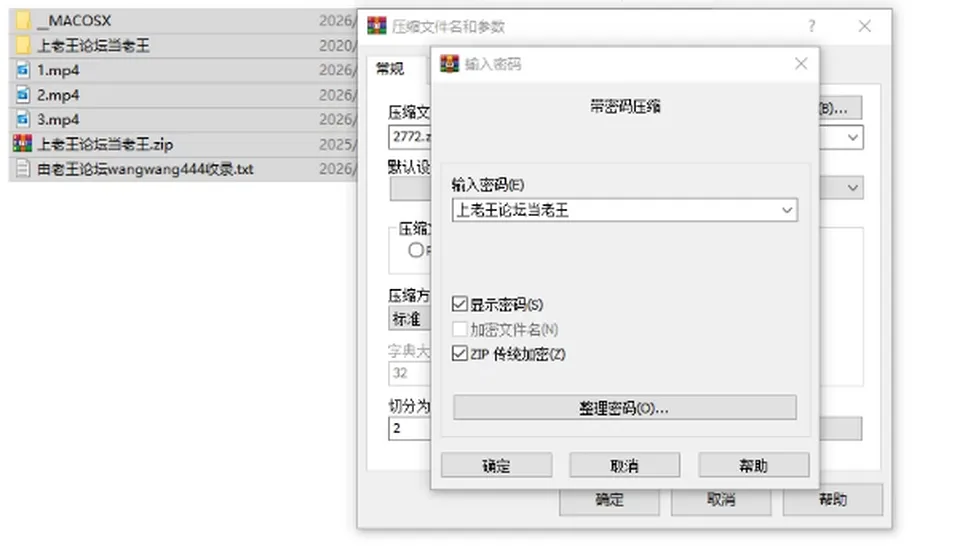
Task: Close the 压缩文件名和参数 window
Action: (864, 26)
